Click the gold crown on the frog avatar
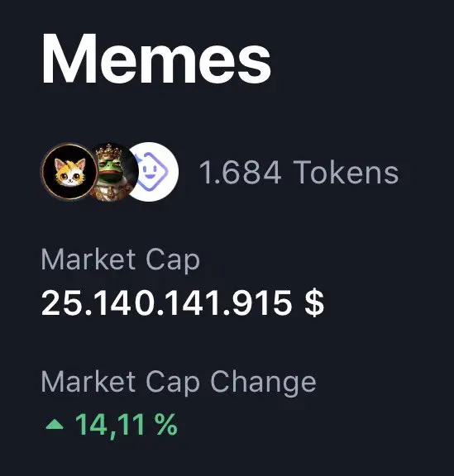The height and width of the screenshot is (476, 454). pyautogui.click(x=109, y=153)
